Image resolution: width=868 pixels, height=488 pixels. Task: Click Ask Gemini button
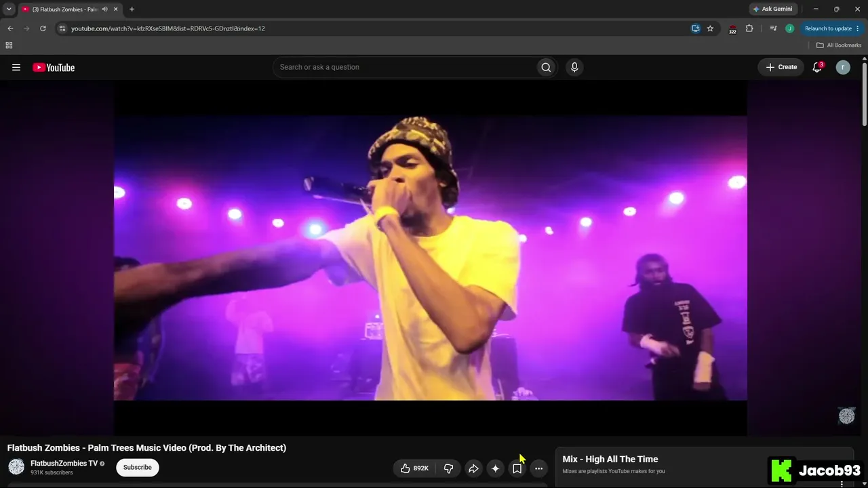(772, 9)
